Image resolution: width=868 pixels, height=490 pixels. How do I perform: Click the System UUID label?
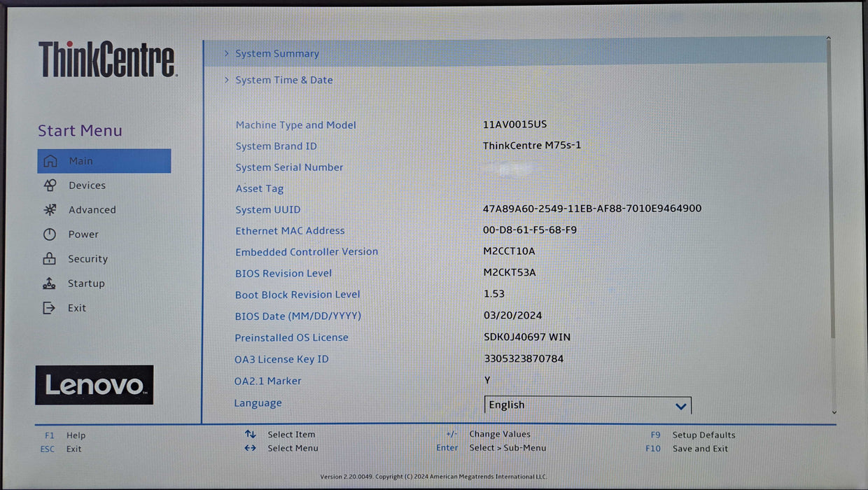pyautogui.click(x=268, y=209)
